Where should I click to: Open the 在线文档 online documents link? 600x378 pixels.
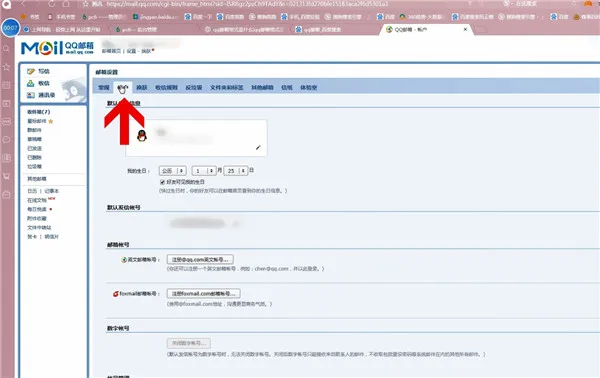36,200
